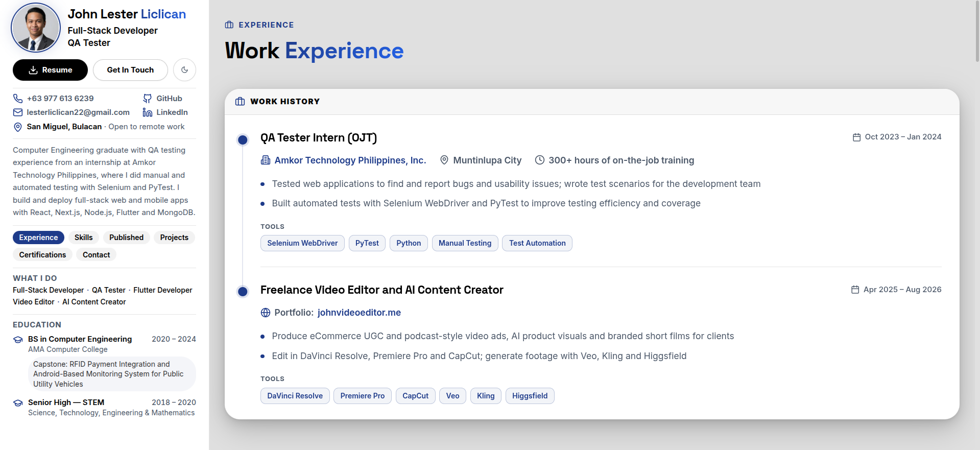Image resolution: width=980 pixels, height=450 pixels.
Task: Jump to the Published section
Action: (x=126, y=238)
